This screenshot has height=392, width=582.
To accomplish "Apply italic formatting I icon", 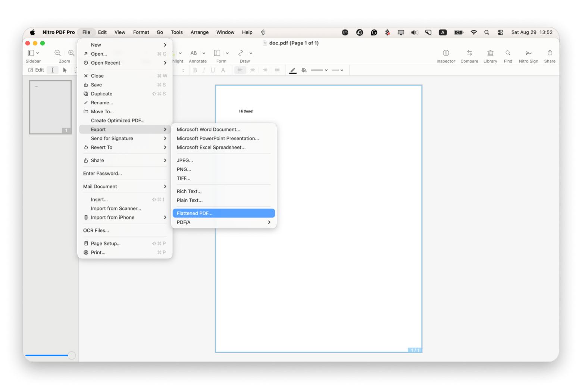I will (x=204, y=70).
